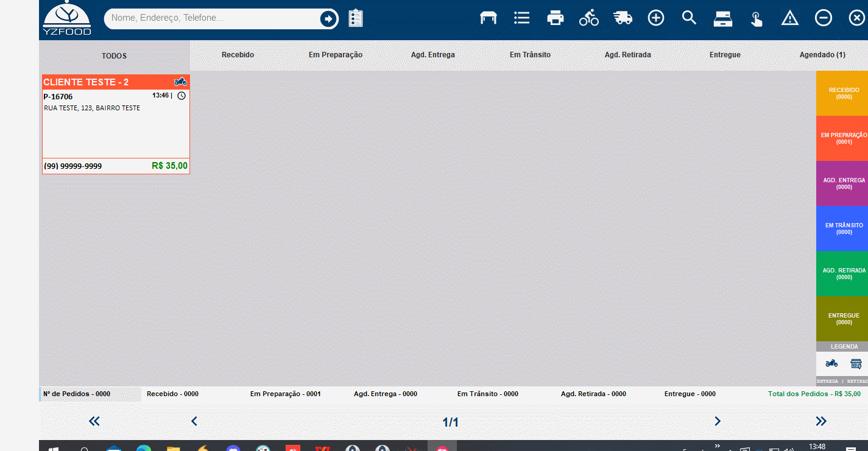Screen dimensions: 868x451
Task: Submit search with the arrow button
Action: click(328, 19)
